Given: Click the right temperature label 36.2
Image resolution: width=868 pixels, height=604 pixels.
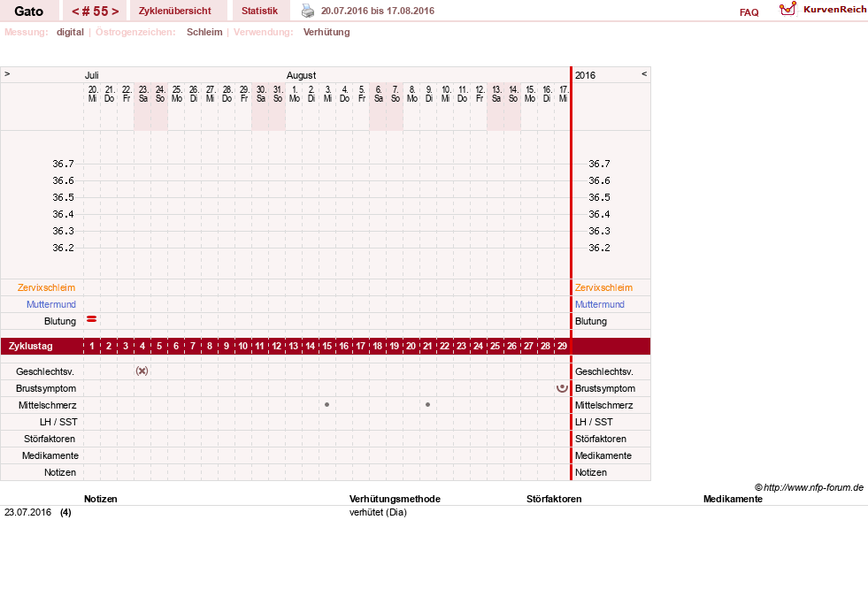Looking at the screenshot, I should (600, 248).
